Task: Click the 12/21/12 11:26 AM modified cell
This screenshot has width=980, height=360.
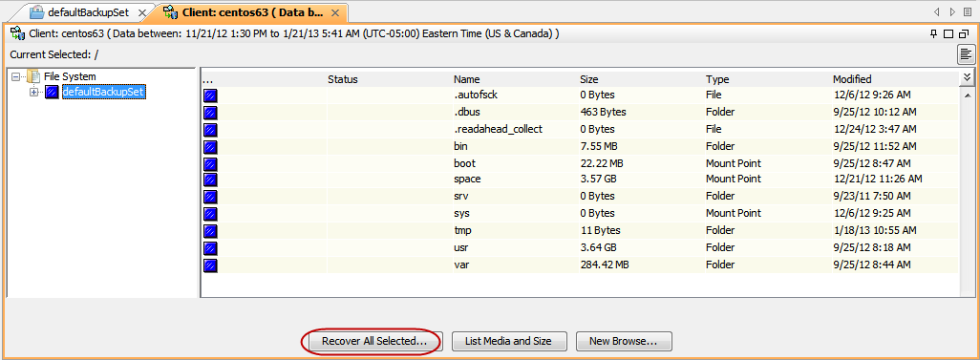Action: (877, 179)
